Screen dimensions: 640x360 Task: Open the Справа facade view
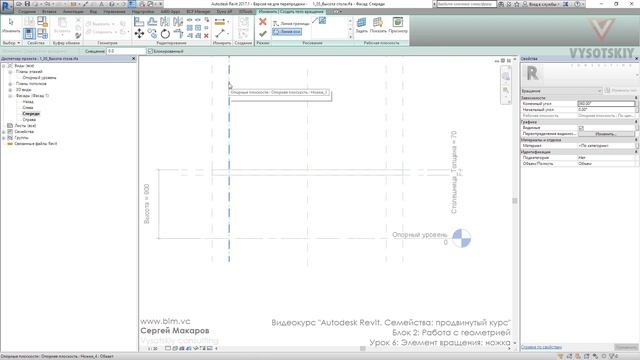(29, 120)
